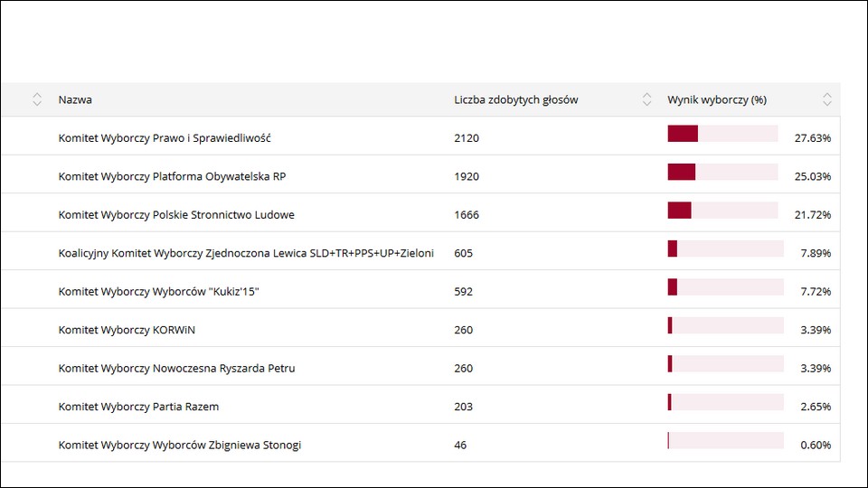Image resolution: width=868 pixels, height=488 pixels.
Task: Choose Komitet Wyborczy Partia Razem
Action: click(x=138, y=407)
